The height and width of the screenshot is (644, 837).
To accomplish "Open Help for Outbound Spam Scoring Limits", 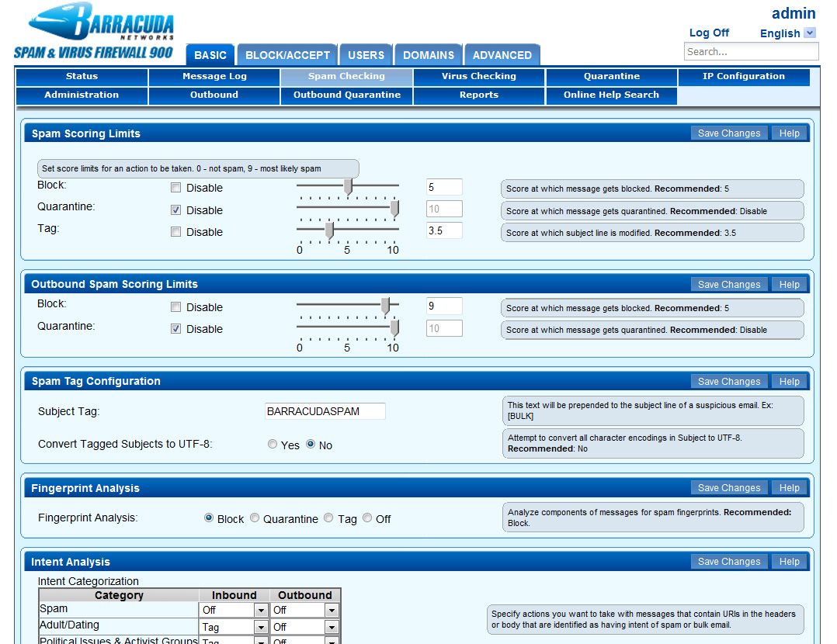I will (x=789, y=285).
